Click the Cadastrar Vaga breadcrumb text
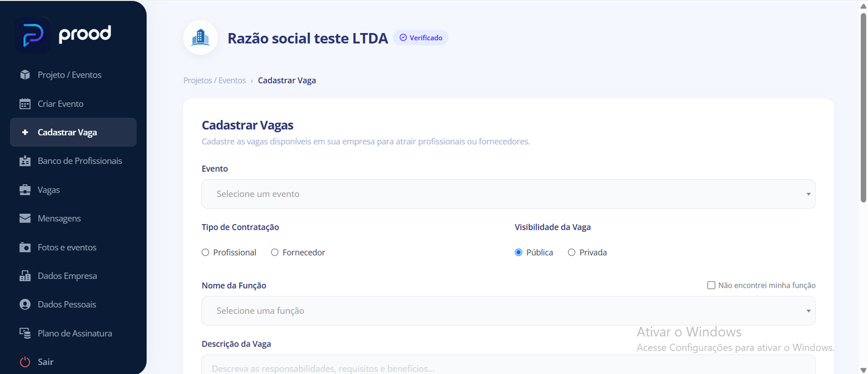 coord(287,80)
